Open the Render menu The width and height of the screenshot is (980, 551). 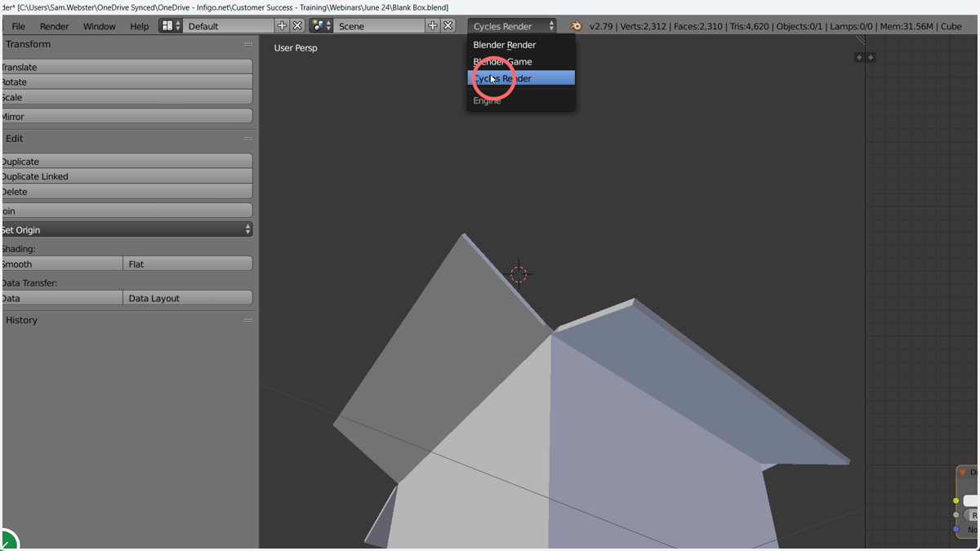click(x=54, y=26)
